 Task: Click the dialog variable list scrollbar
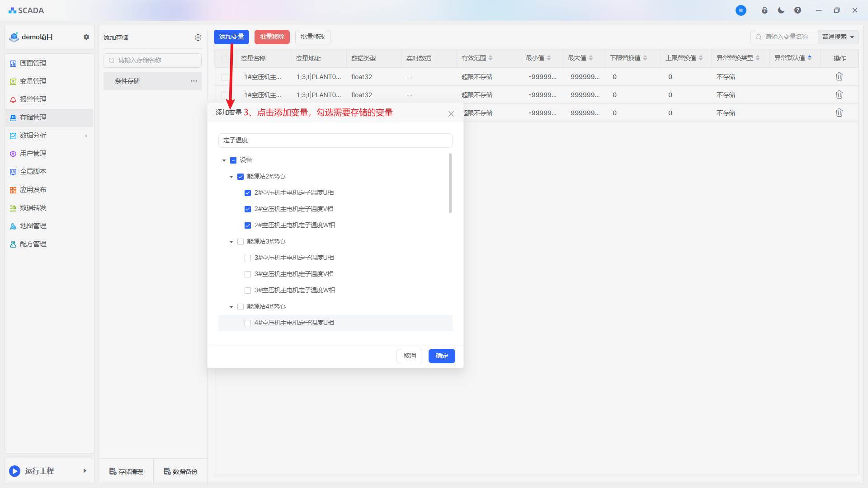[450, 183]
